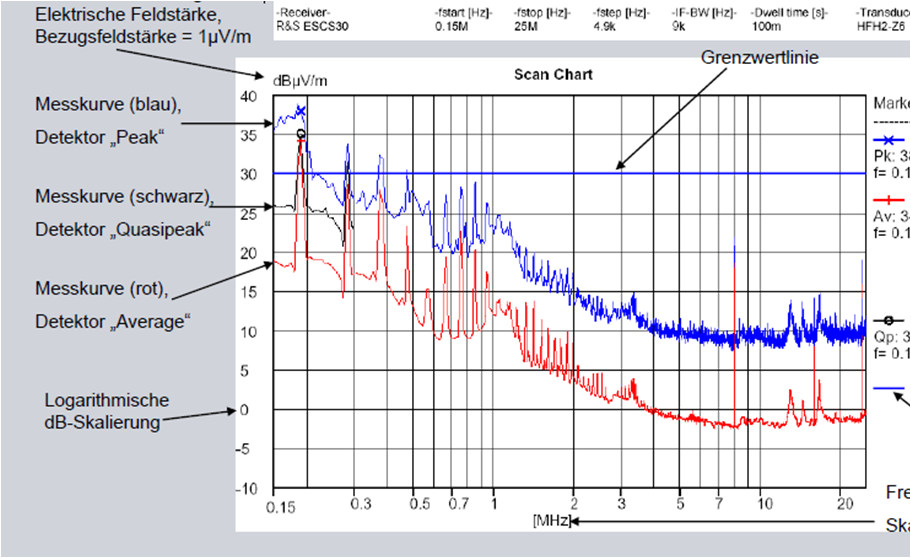Screen dimensions: 911x558
Task: Click the x-axis tick label 0.5
Action: (419, 503)
